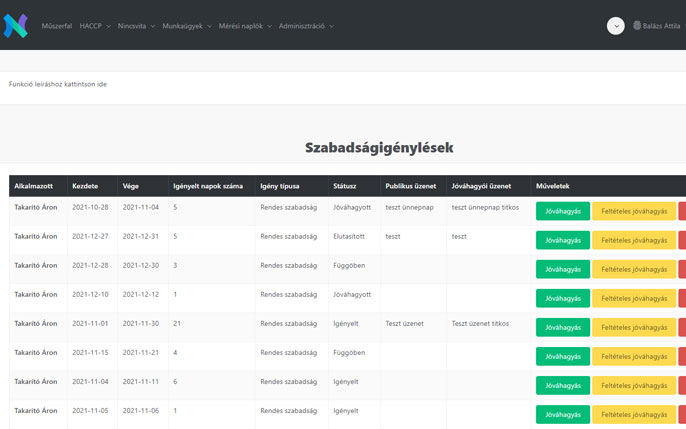Expand the HACCP dropdown menu

(95, 26)
